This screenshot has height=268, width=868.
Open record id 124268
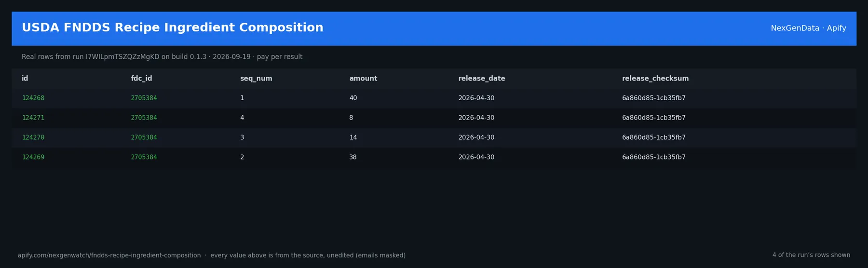pos(33,98)
